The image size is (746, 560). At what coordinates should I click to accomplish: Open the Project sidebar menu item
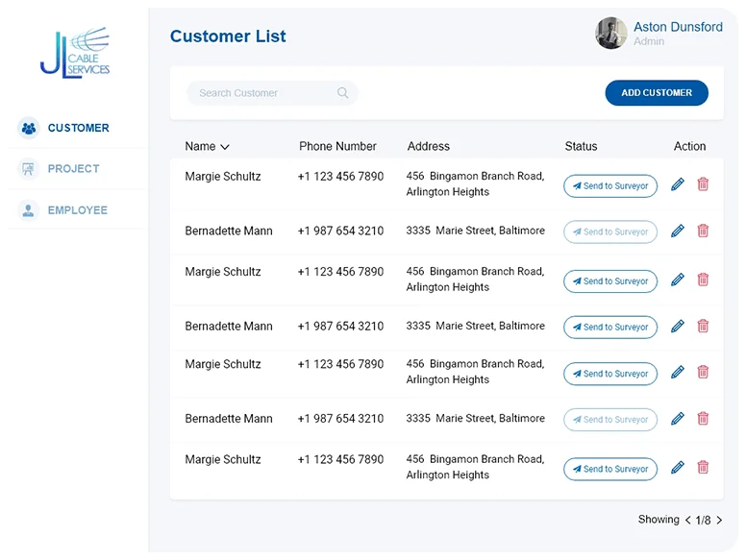click(73, 169)
